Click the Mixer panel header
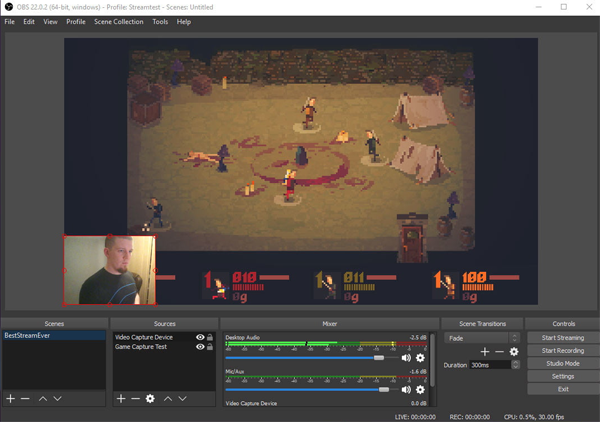The height and width of the screenshot is (422, 600). point(329,324)
